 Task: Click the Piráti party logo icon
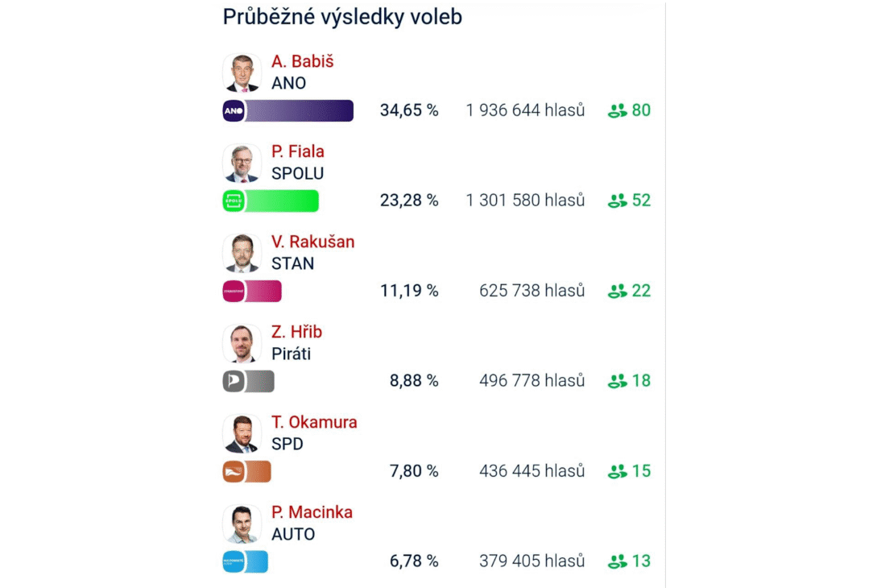pyautogui.click(x=234, y=381)
